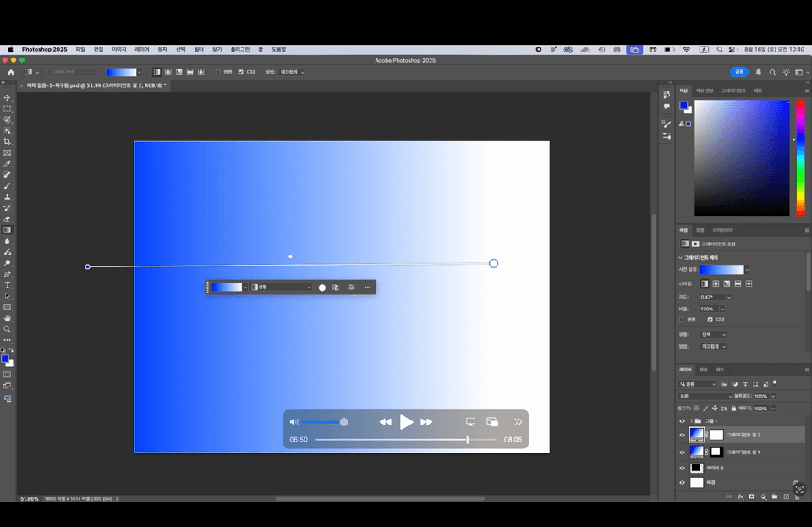The image size is (812, 527).
Task: Create a new layer
Action: (786, 497)
